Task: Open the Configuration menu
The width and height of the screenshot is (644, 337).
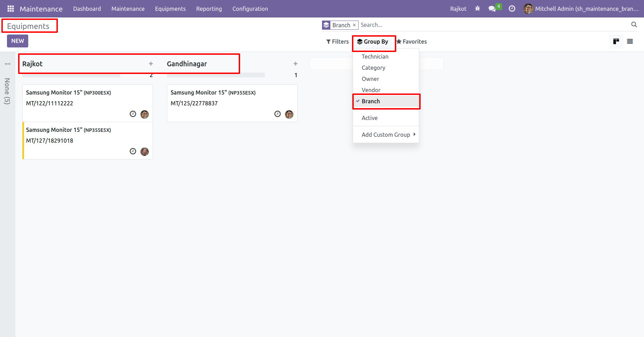Action: pos(250,9)
